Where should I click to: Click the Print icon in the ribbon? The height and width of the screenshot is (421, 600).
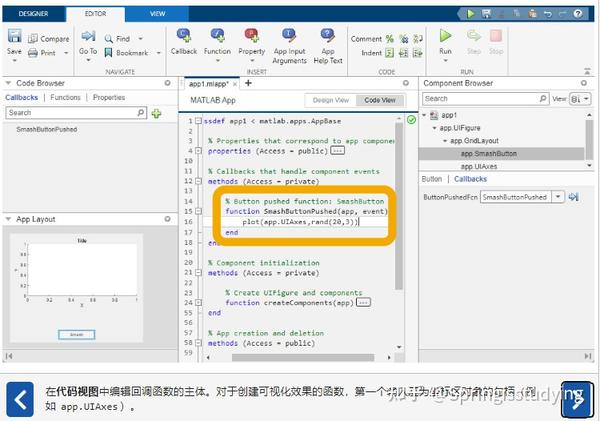pyautogui.click(x=33, y=53)
